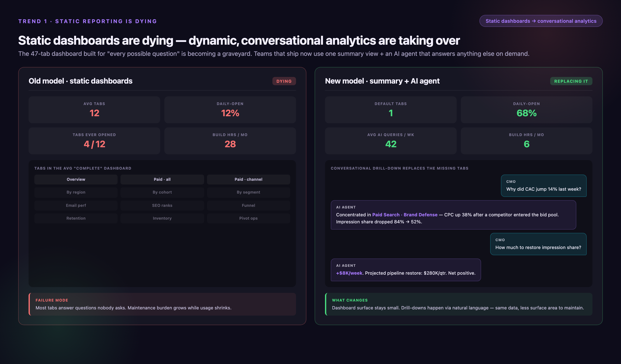This screenshot has height=364, width=621.
Task: Click the AVG TABS 12 stat card
Action: [x=94, y=110]
